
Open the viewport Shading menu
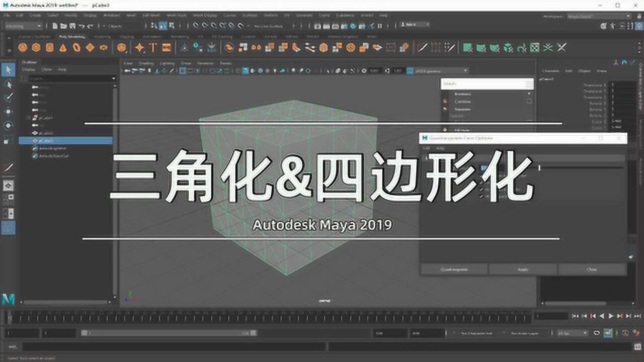146,63
